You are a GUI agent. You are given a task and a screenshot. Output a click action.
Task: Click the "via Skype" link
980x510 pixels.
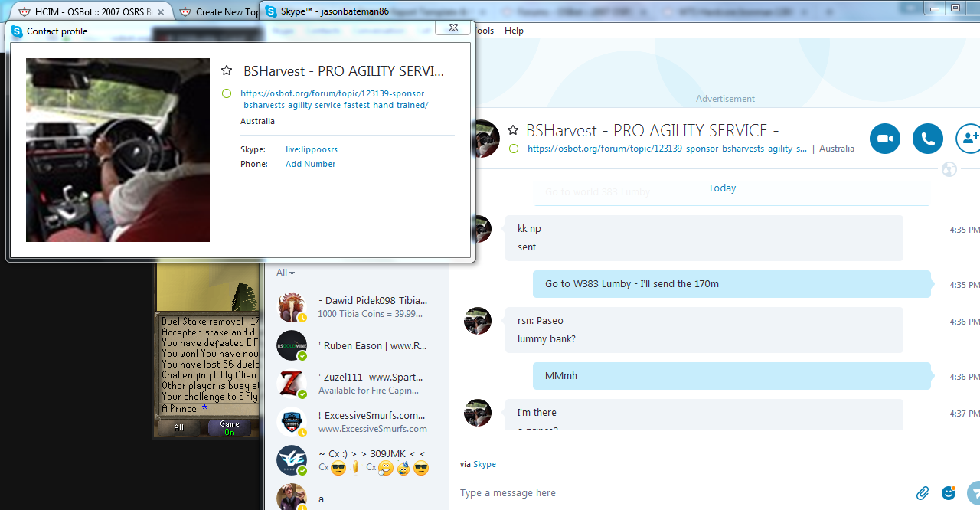tap(485, 464)
